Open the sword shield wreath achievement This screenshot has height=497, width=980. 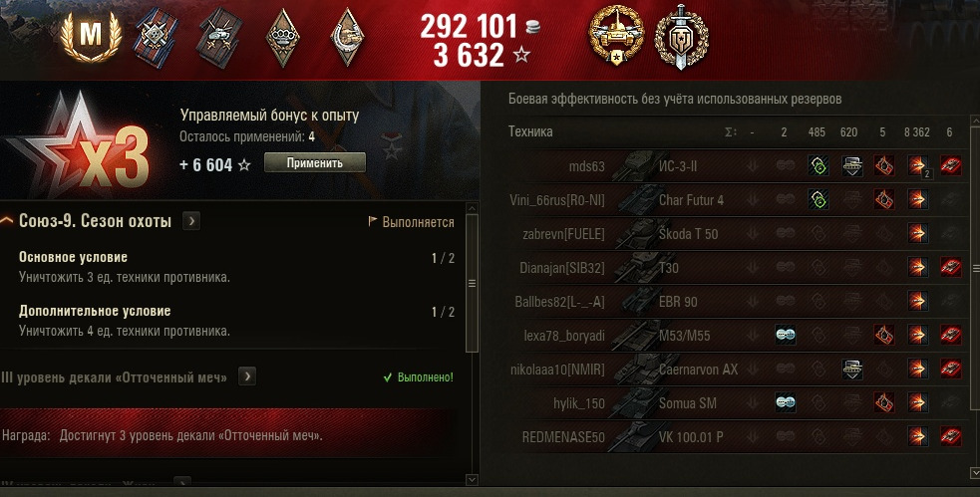point(681,38)
